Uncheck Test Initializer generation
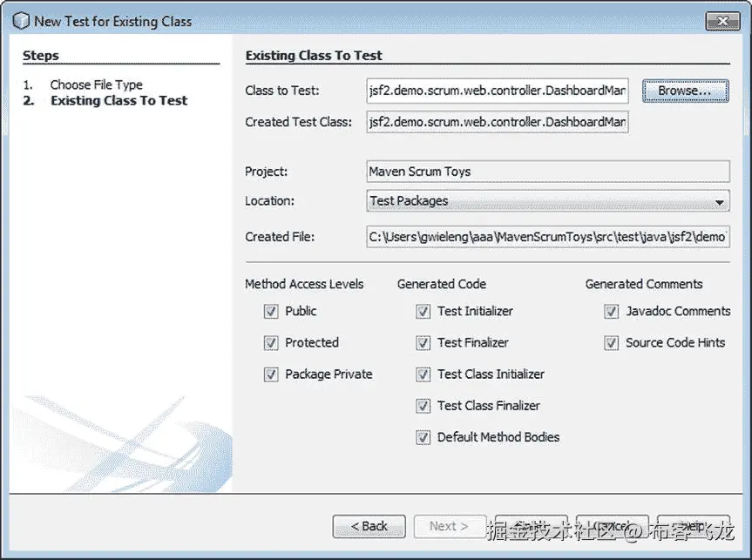752x560 pixels. [x=423, y=311]
